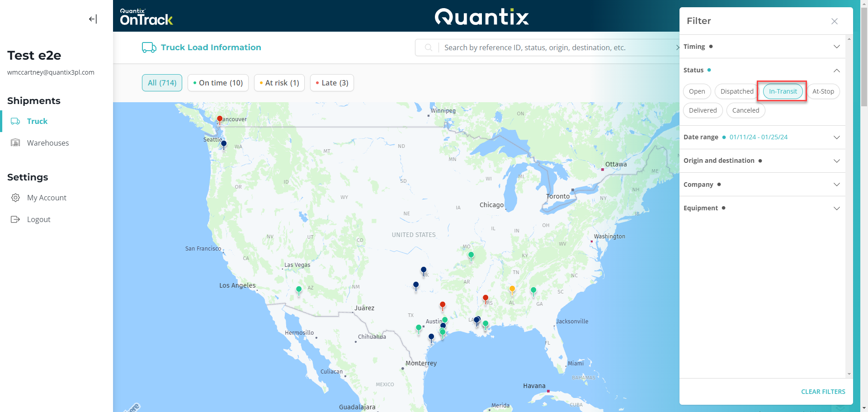
Task: Toggle the Delivered status filter
Action: 703,110
